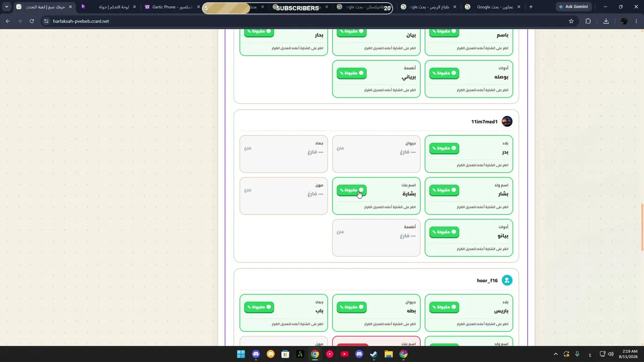Select 11im7med1's empty 'مهن' card
The width and height of the screenshot is (644, 362).
[284, 196]
